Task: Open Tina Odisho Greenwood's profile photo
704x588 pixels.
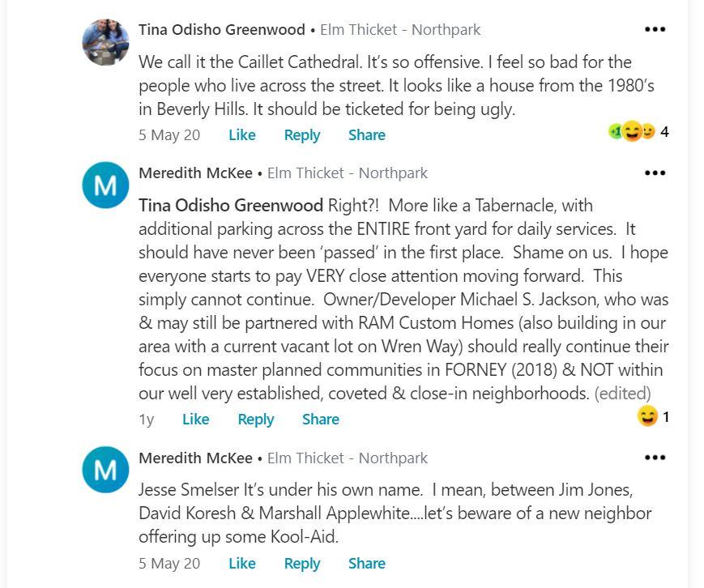Action: 105,42
